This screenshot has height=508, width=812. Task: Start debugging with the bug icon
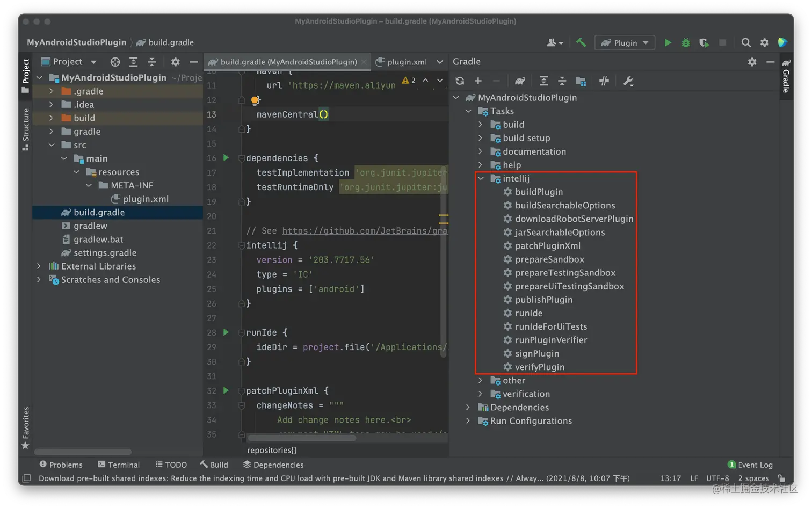[686, 42]
